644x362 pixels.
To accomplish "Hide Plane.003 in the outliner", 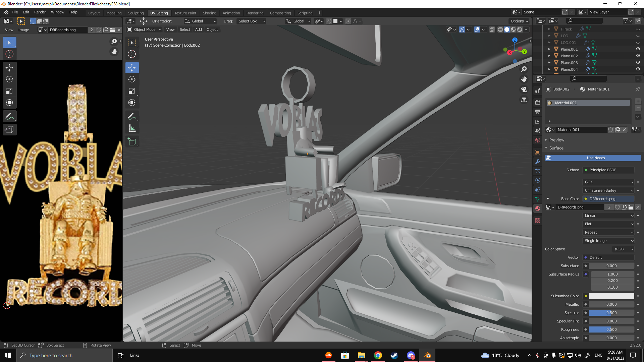I will [638, 62].
